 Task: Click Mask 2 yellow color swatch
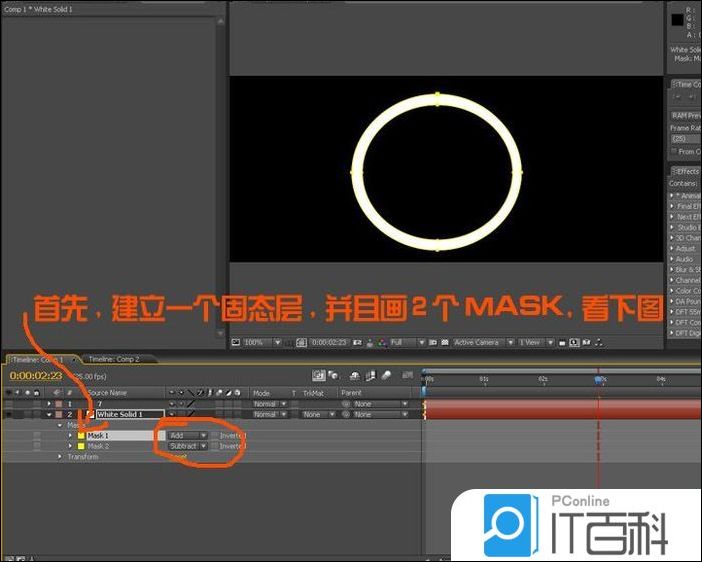point(81,446)
